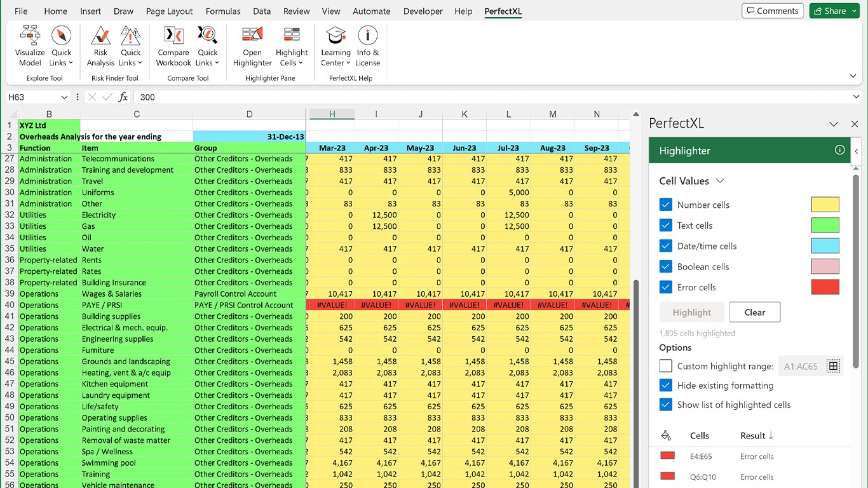Toggle the Number cells checkbox

point(666,205)
